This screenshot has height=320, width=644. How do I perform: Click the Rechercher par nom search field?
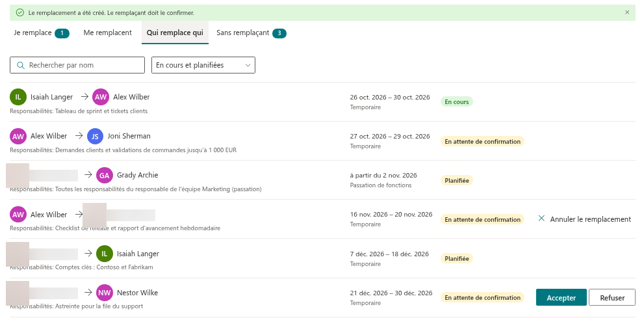pyautogui.click(x=77, y=65)
